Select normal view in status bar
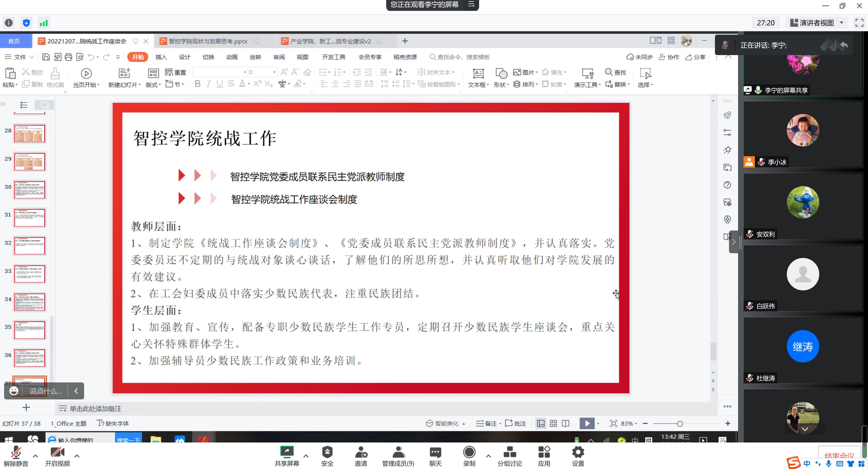The height and width of the screenshot is (469, 868). [541, 423]
